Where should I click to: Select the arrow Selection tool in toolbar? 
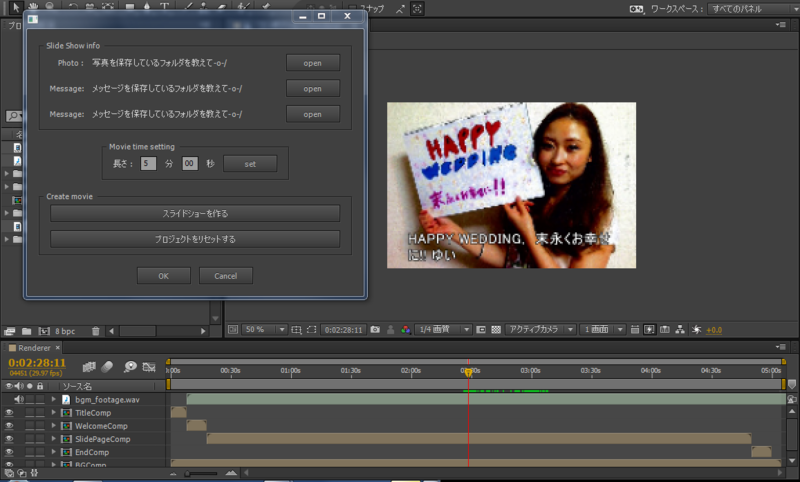coord(15,7)
